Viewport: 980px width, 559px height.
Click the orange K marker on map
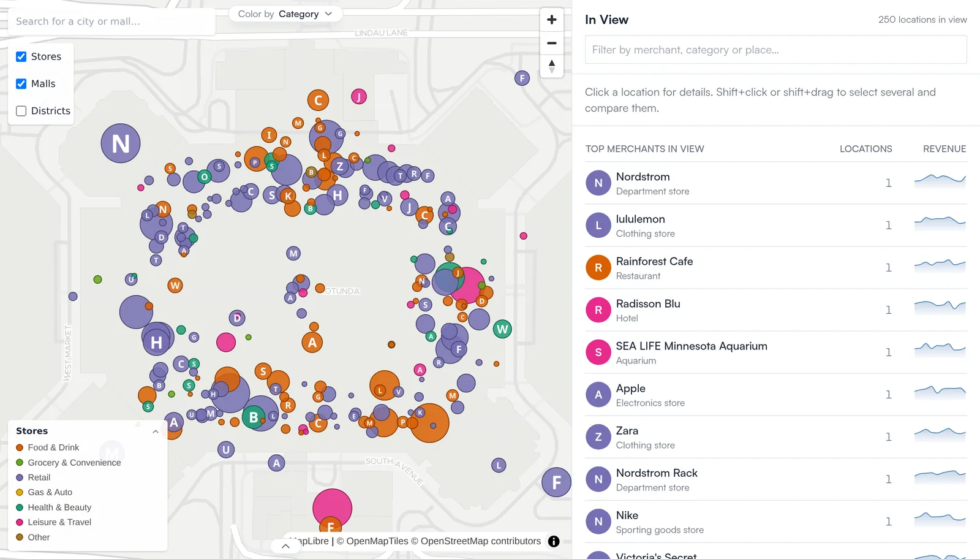point(288,196)
